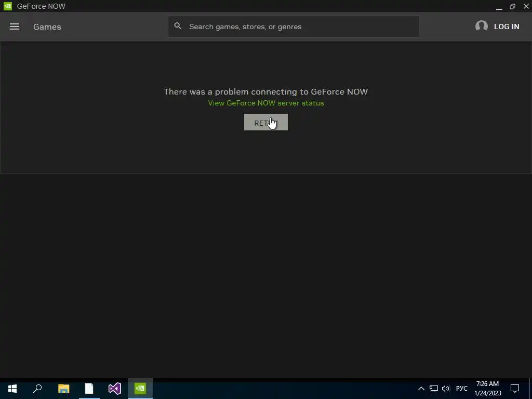The image size is (532, 399).
Task: Open View GeForce NOW server status link
Action: [x=265, y=103]
